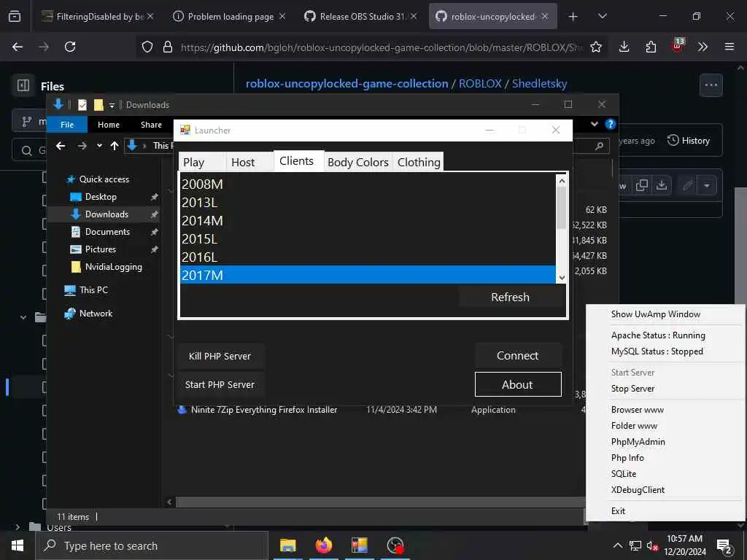Show more Firefox toolbar tools

[x=703, y=47]
